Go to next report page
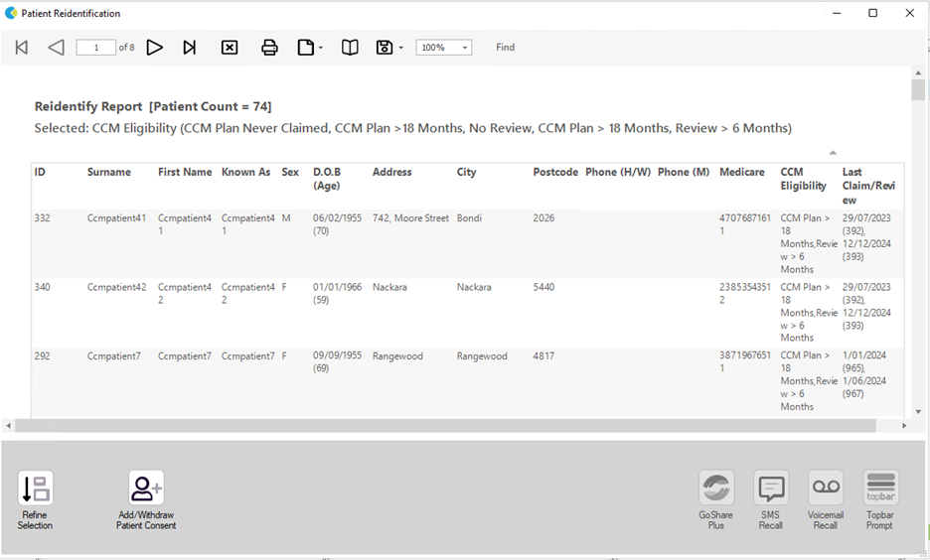Screen dimensions: 930x560 (154, 48)
